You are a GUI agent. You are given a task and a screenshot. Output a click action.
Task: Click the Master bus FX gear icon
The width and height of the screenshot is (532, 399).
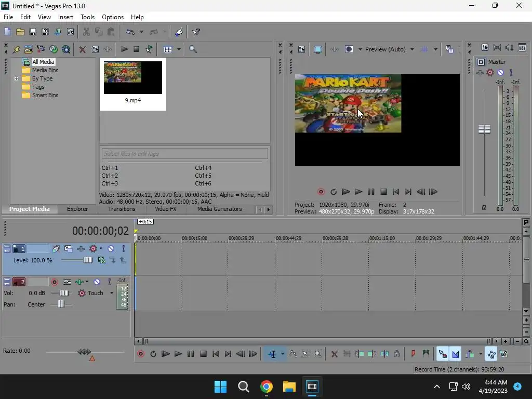490,72
